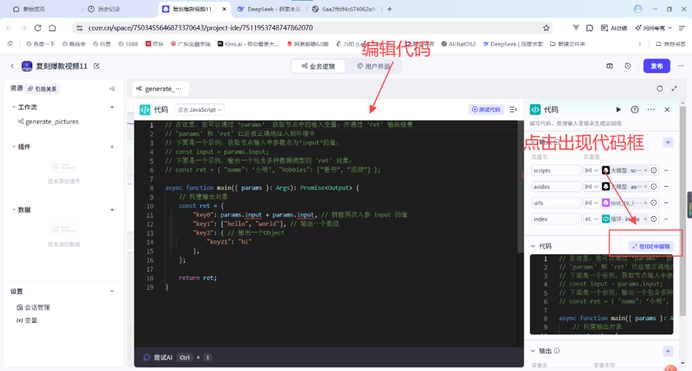Open type dropdown for urls variable
Screen dimensions: 692x371
coord(591,203)
